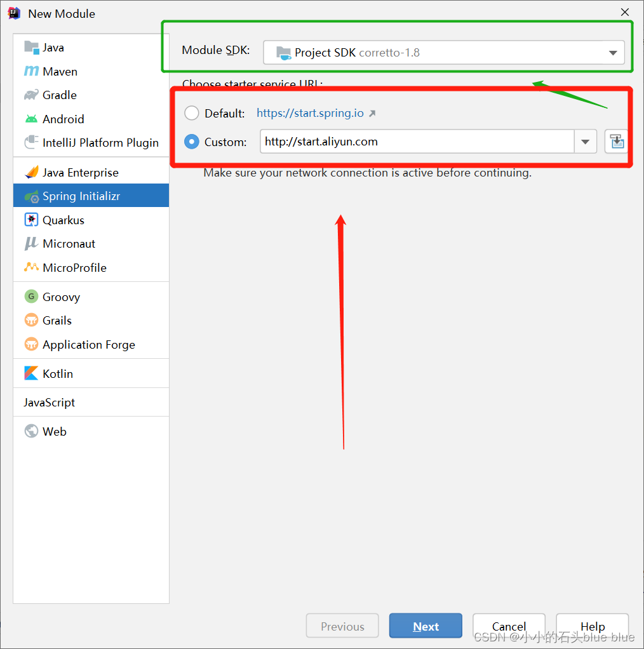The width and height of the screenshot is (644, 649).
Task: Click the IntelliJ Platform Plugin icon
Action: point(32,142)
